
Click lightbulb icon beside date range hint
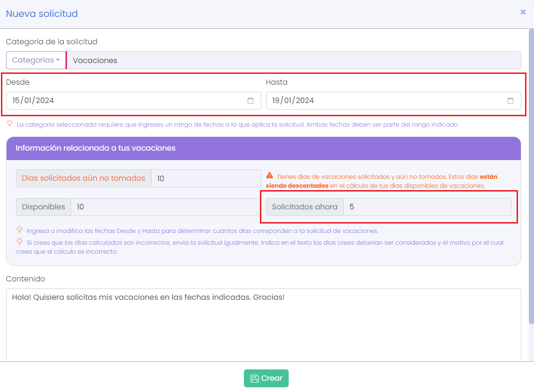9,124
